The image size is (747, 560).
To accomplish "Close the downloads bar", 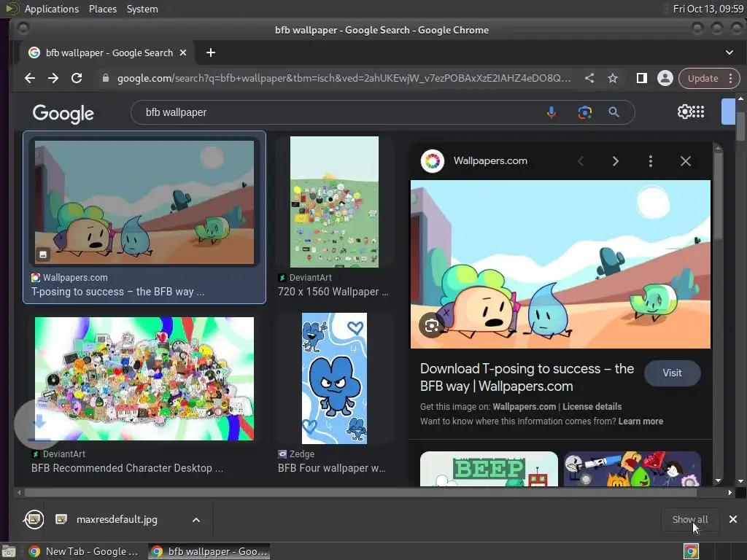I will click(x=733, y=519).
